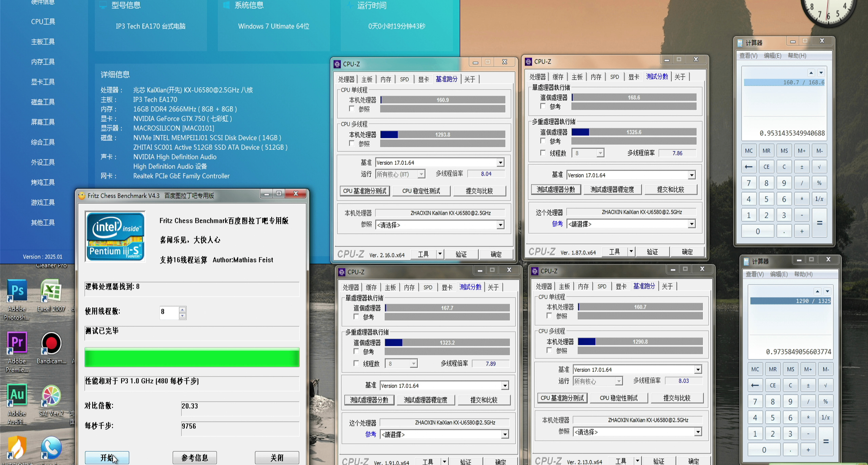This screenshot has width=868, height=465.
Task: Click CPU-Z 1.87.0 window title icon
Action: click(x=528, y=62)
